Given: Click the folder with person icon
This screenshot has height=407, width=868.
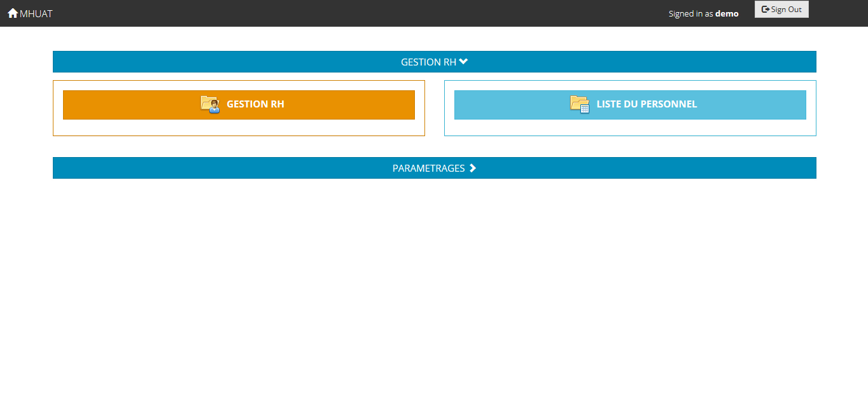Looking at the screenshot, I should coord(210,104).
